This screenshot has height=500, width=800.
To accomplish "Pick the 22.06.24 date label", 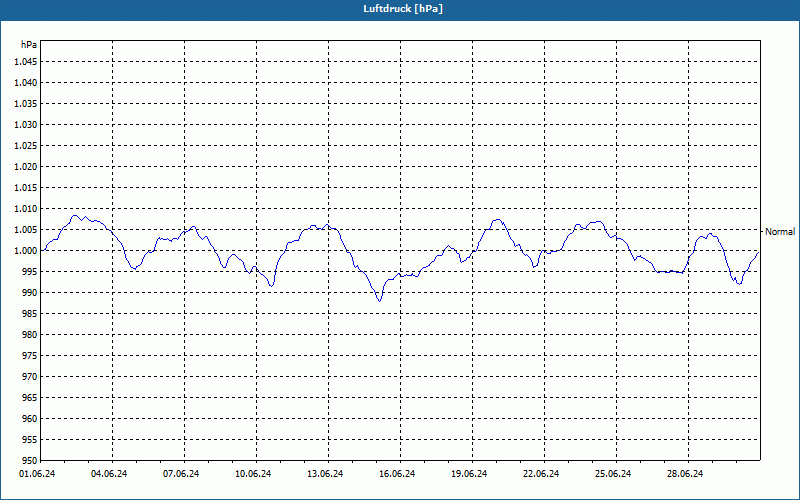I will tap(541, 474).
